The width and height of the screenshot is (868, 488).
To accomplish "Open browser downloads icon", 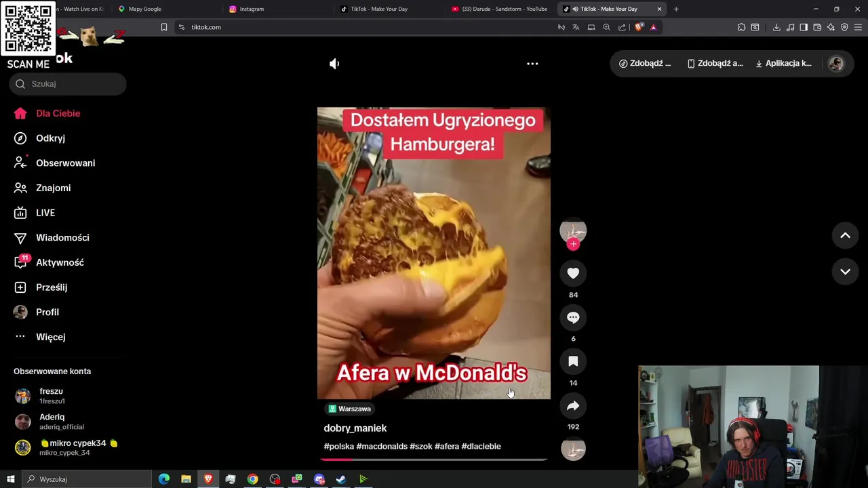I will [776, 27].
